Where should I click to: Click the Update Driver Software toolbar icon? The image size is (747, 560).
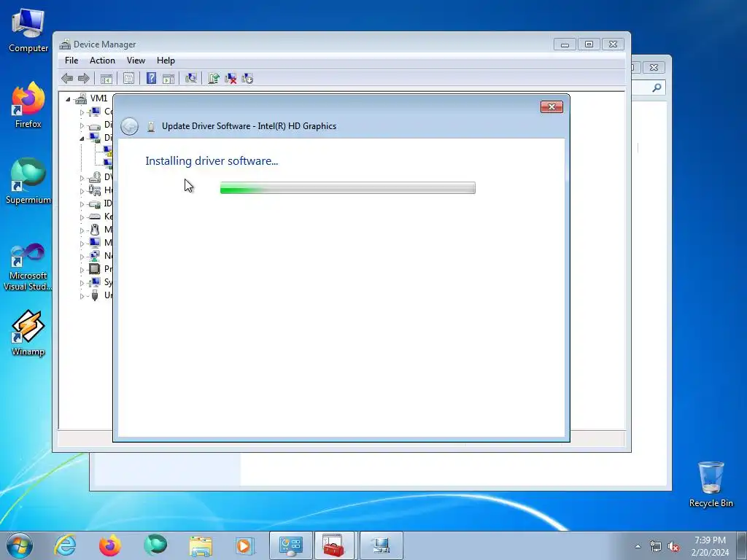(214, 79)
